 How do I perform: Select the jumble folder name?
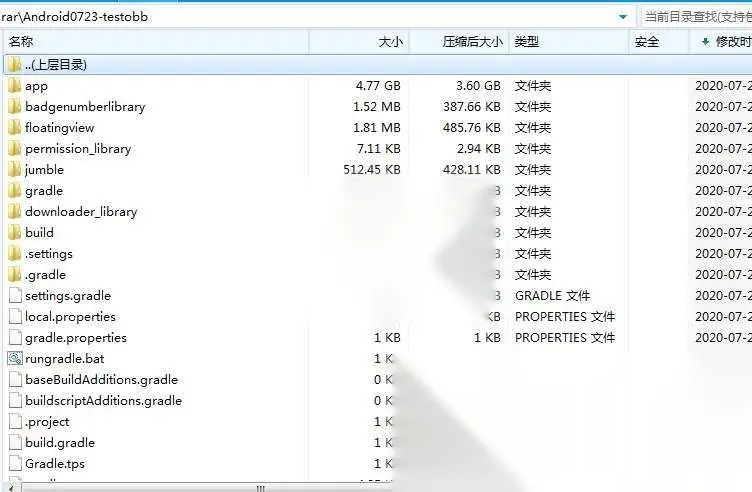tap(44, 170)
